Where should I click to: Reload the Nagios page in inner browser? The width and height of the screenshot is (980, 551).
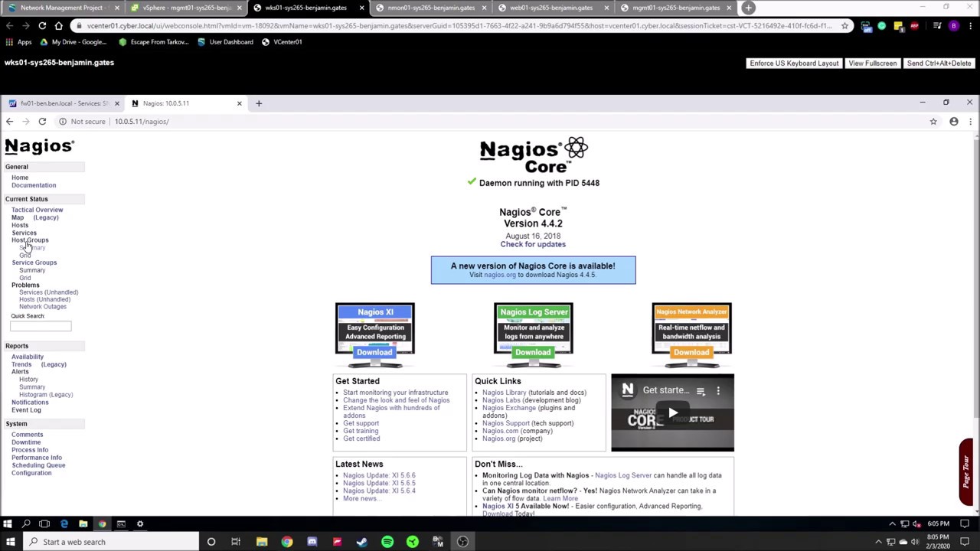42,122
